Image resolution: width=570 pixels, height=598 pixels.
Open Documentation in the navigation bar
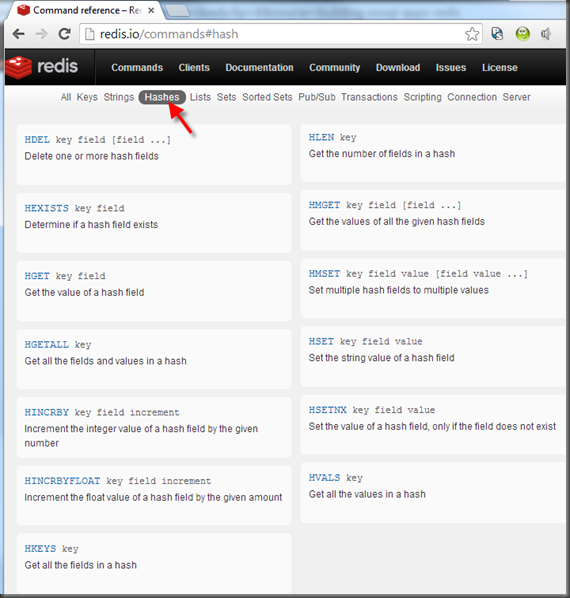point(259,68)
